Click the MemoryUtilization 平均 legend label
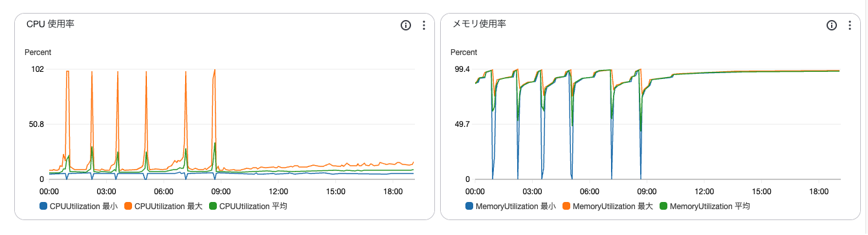Screen dimensions: 868x235 710,207
